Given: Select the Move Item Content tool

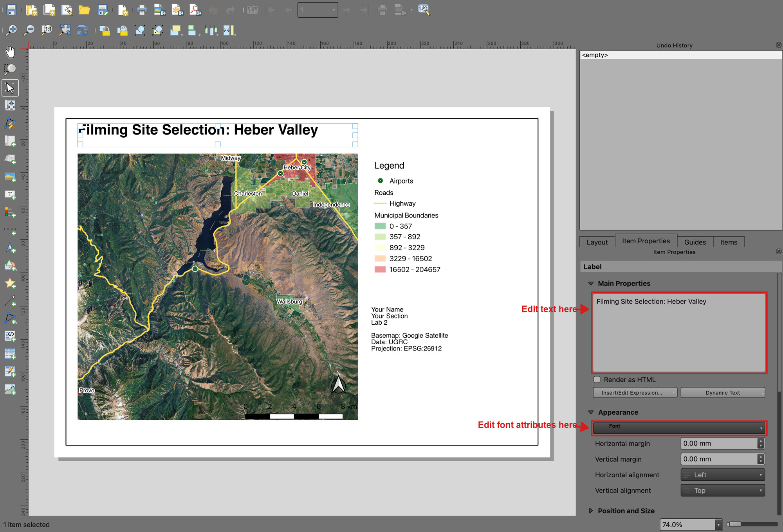Looking at the screenshot, I should [10, 105].
